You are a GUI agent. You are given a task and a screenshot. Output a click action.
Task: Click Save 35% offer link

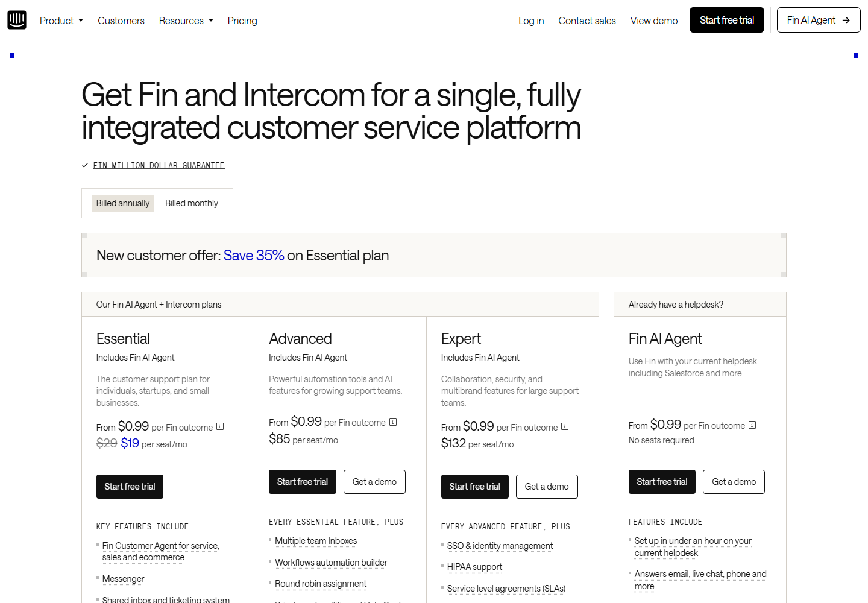pos(254,256)
